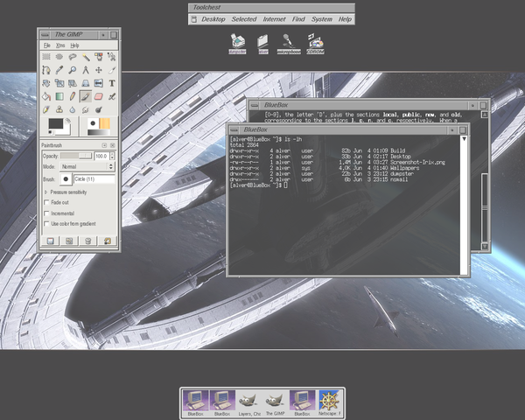Select the Bucket Fill tool
This screenshot has width=525, height=420.
coord(46,96)
